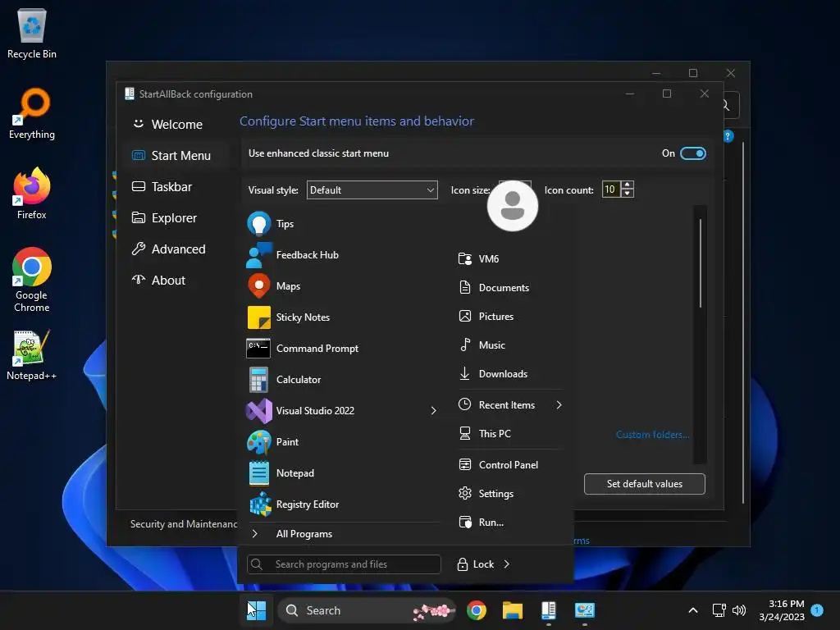Toggle enhanced classic start menu switch
This screenshot has width=840, height=630.
point(692,153)
